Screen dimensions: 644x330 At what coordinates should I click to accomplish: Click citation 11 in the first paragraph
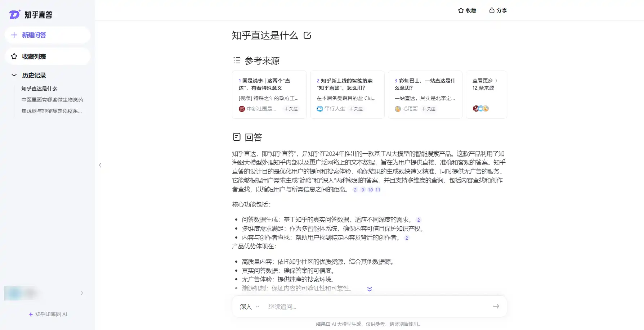(378, 190)
